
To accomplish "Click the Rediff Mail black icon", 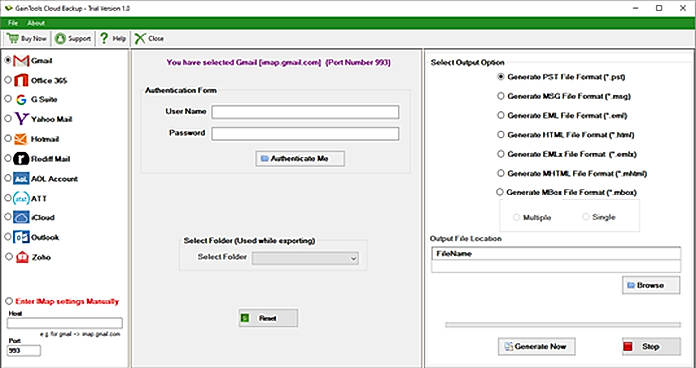I will tap(21, 159).
